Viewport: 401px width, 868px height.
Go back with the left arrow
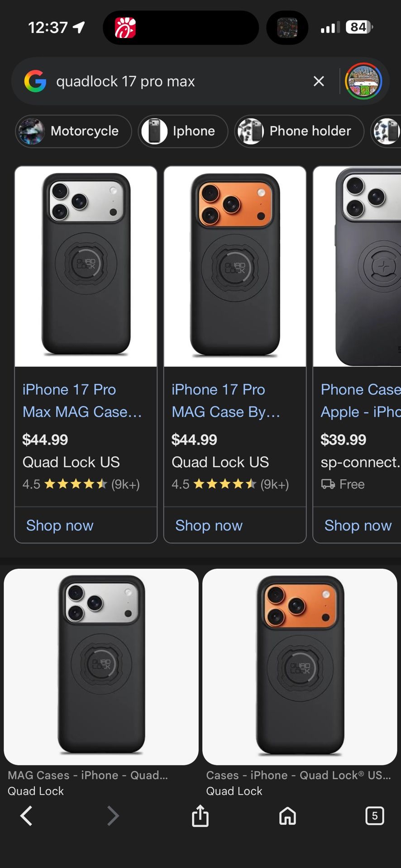coord(26,816)
